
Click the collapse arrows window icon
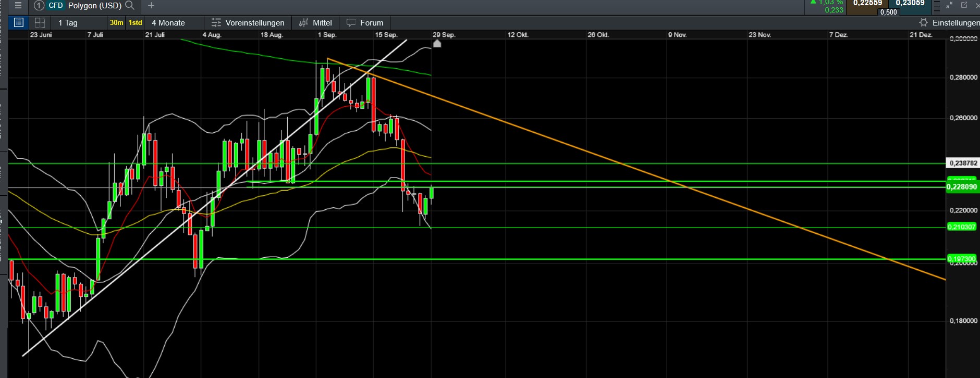coord(949,5)
